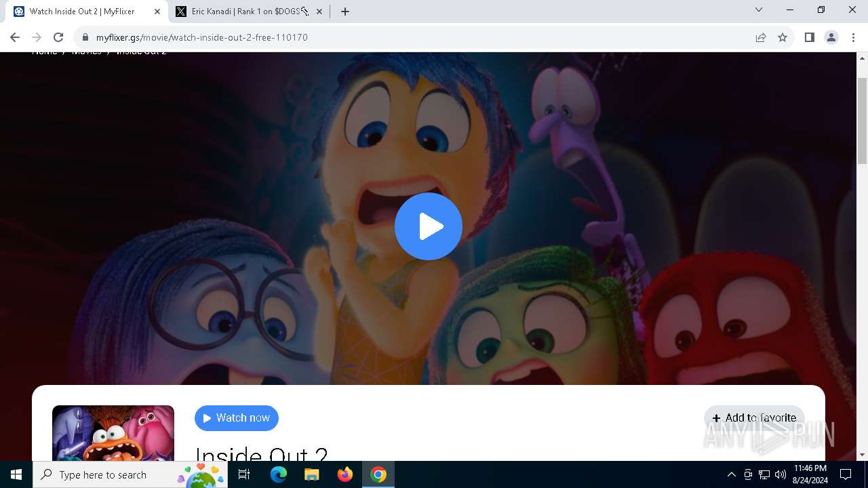
Task: Open a new browser tab
Action: click(345, 12)
